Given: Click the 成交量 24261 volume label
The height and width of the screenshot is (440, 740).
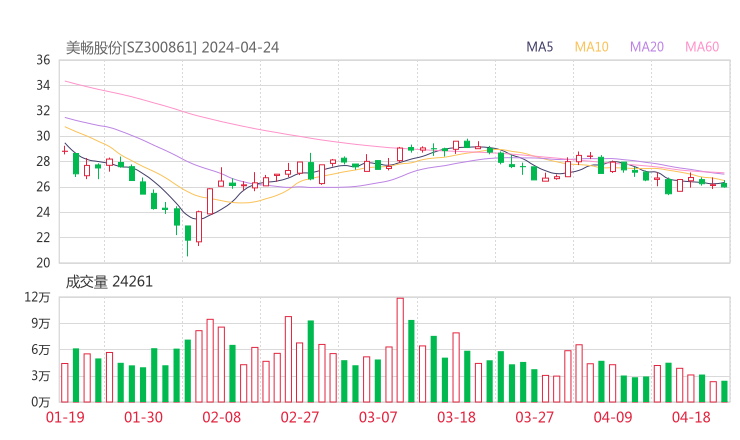Looking at the screenshot, I should click(x=109, y=282).
